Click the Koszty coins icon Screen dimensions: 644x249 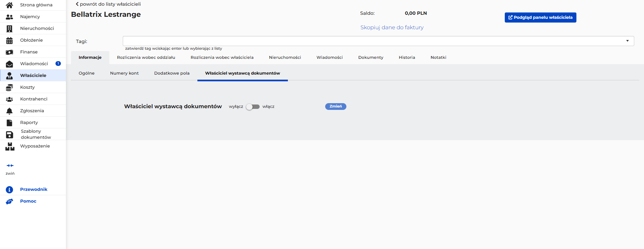tap(9, 87)
